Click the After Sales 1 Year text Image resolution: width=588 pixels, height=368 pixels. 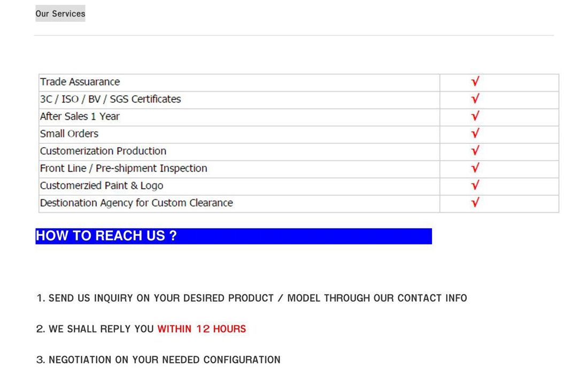pyautogui.click(x=80, y=116)
